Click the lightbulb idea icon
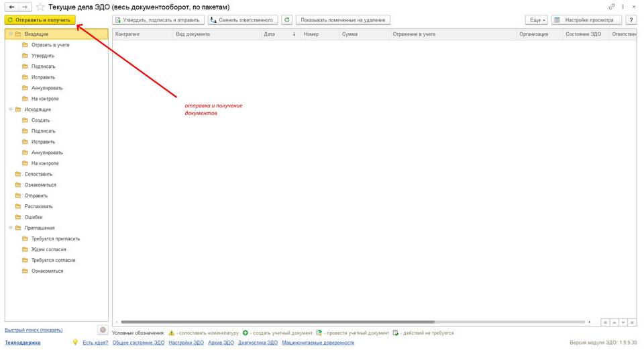 [x=75, y=342]
